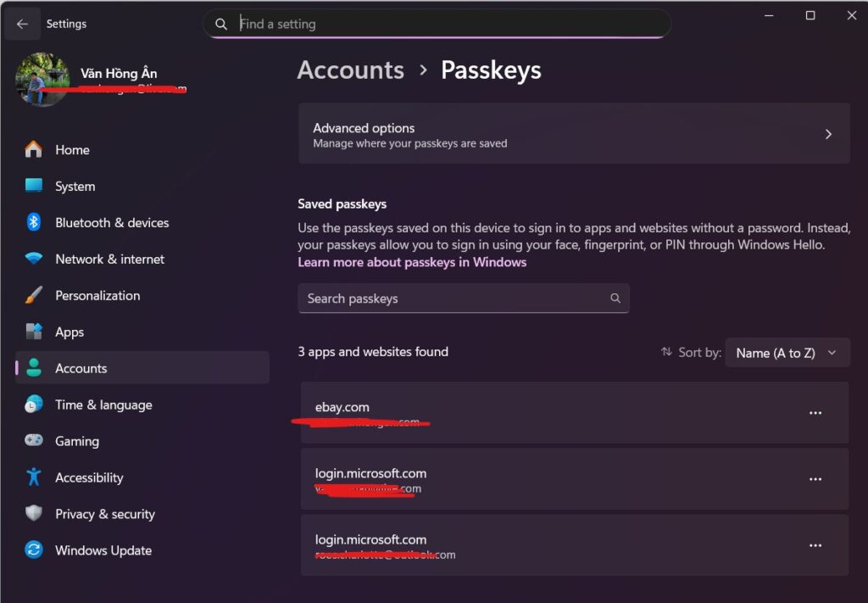Go back using the arrow button

tap(22, 24)
